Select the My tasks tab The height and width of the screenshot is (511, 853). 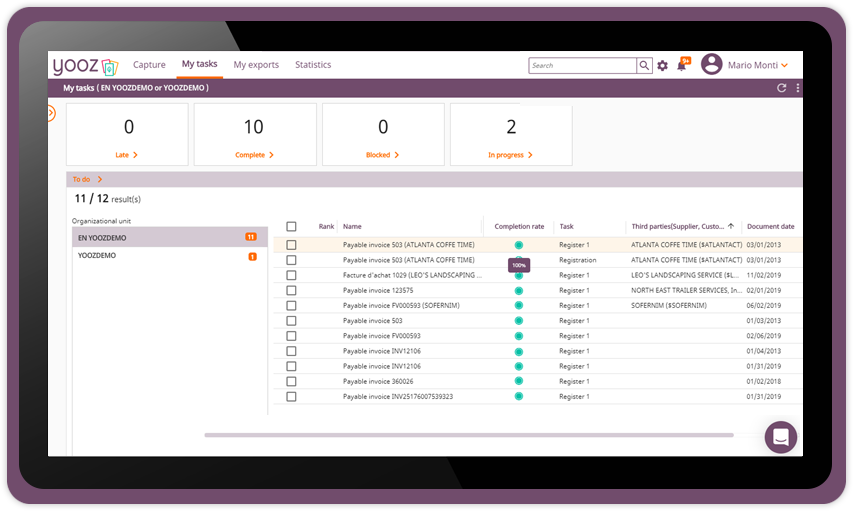pyautogui.click(x=200, y=64)
